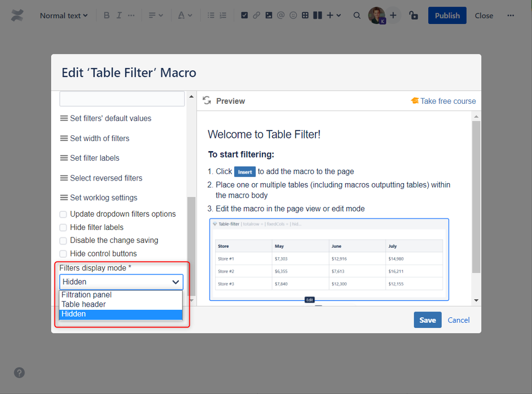
Task: Save the macro settings
Action: pos(428,320)
